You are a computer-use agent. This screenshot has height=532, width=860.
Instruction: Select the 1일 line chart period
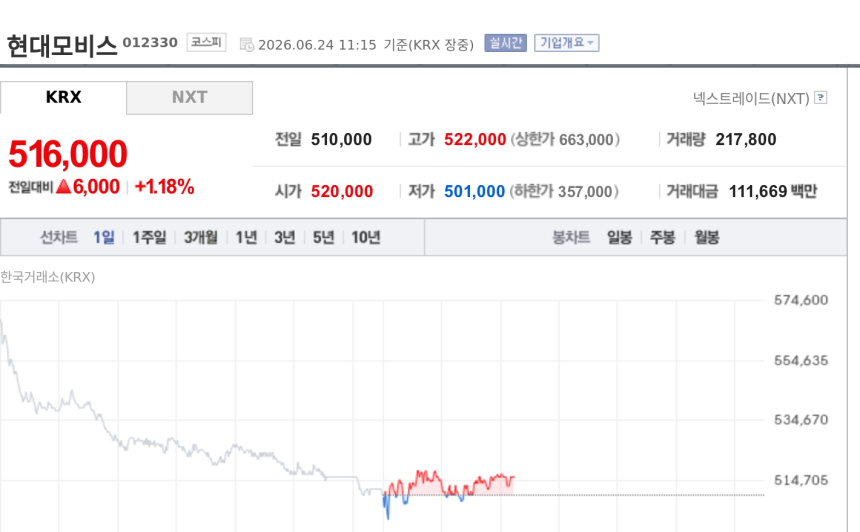point(104,237)
